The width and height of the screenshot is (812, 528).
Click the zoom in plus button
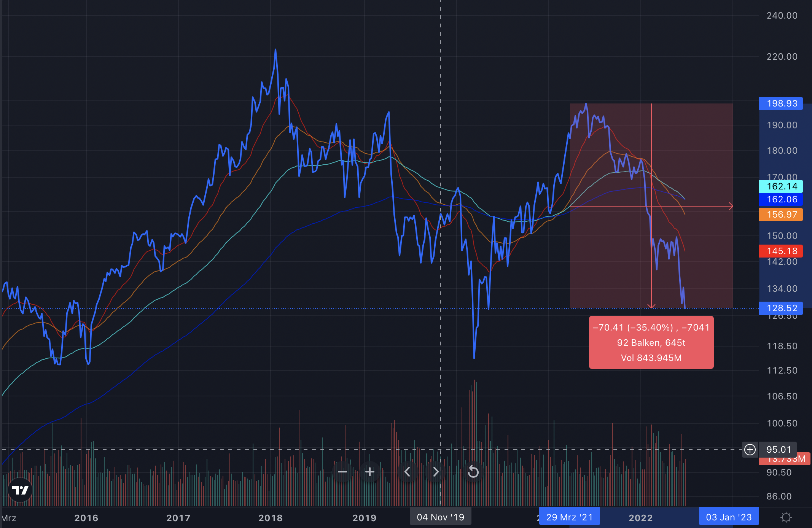click(x=370, y=472)
